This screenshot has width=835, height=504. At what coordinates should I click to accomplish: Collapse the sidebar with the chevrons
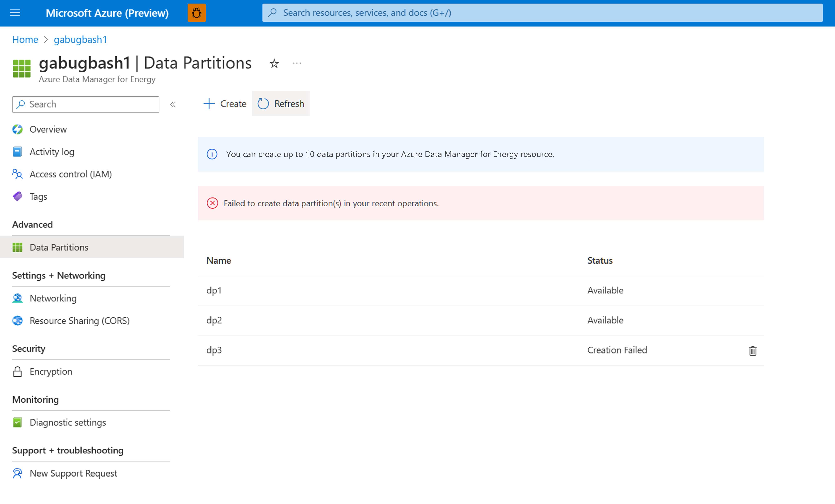173,104
